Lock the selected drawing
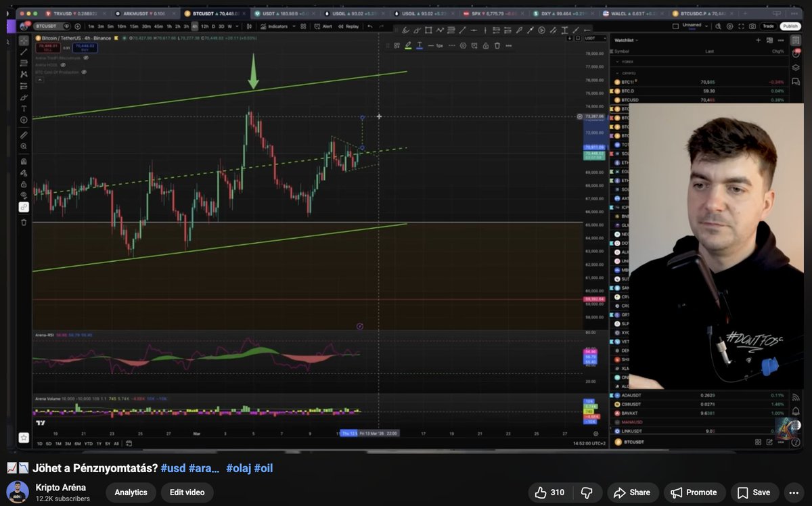812x506 pixels. (486, 45)
